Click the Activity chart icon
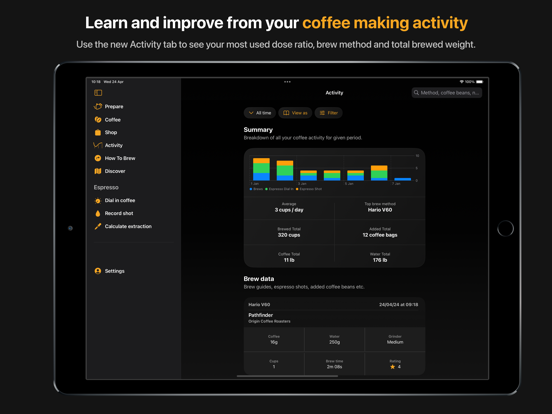This screenshot has height=414, width=552. click(x=98, y=145)
